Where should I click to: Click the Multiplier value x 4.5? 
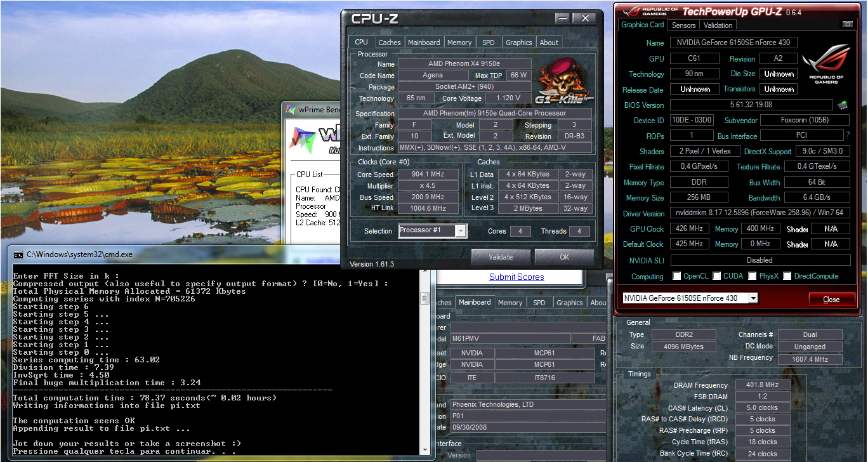428,185
